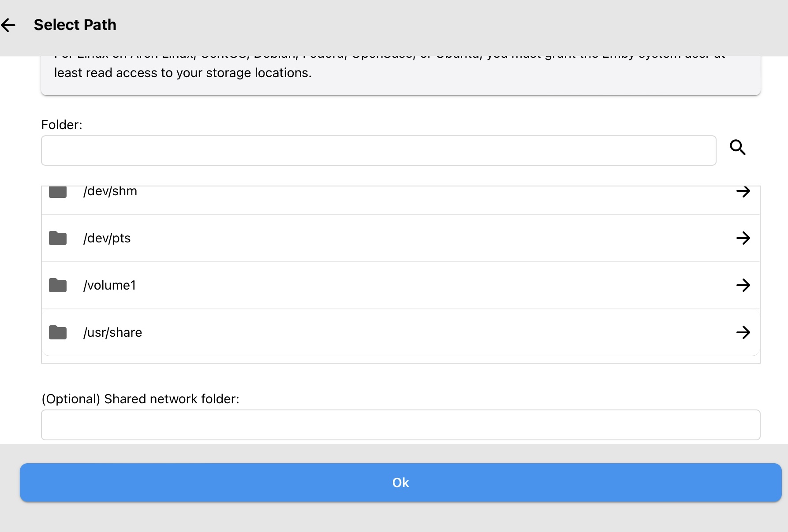Click the Select Path title

(75, 25)
